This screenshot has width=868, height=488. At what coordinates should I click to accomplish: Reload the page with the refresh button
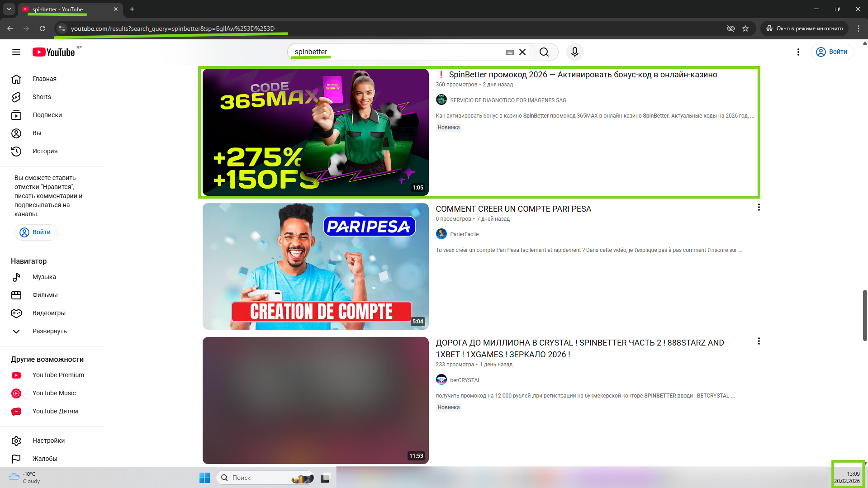coord(43,28)
